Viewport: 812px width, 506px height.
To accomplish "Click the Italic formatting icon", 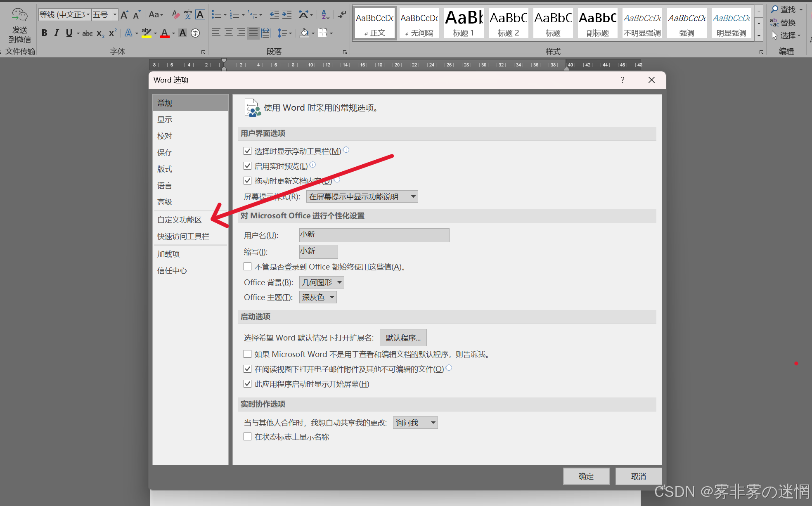I will coord(57,33).
